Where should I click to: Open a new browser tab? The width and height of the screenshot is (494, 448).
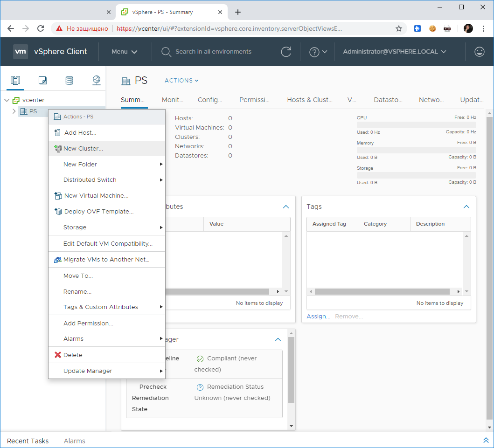(238, 12)
